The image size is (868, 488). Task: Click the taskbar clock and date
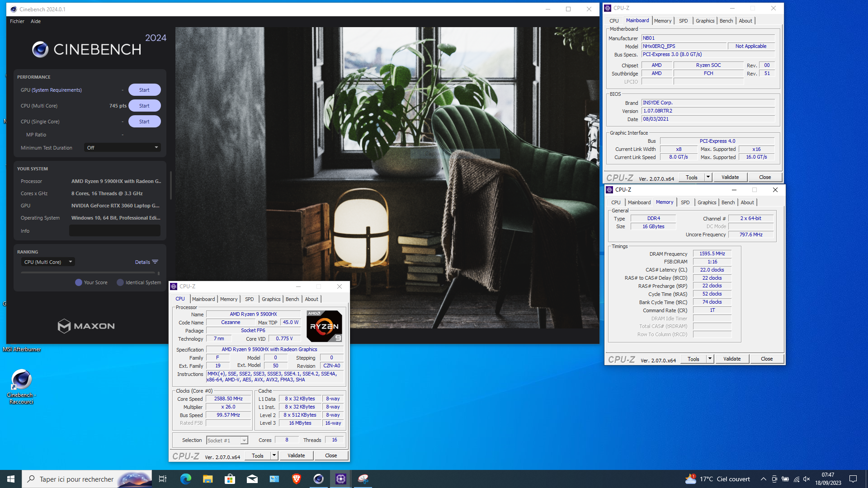point(828,479)
